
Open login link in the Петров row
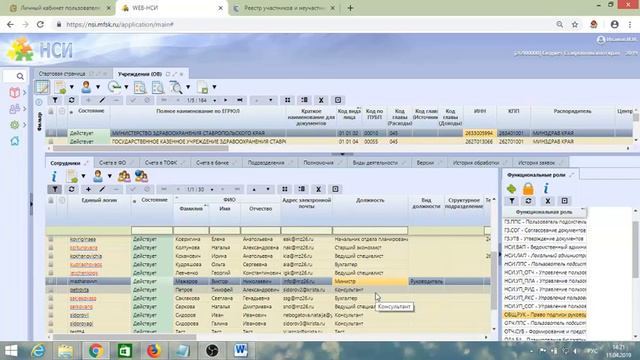point(79,290)
